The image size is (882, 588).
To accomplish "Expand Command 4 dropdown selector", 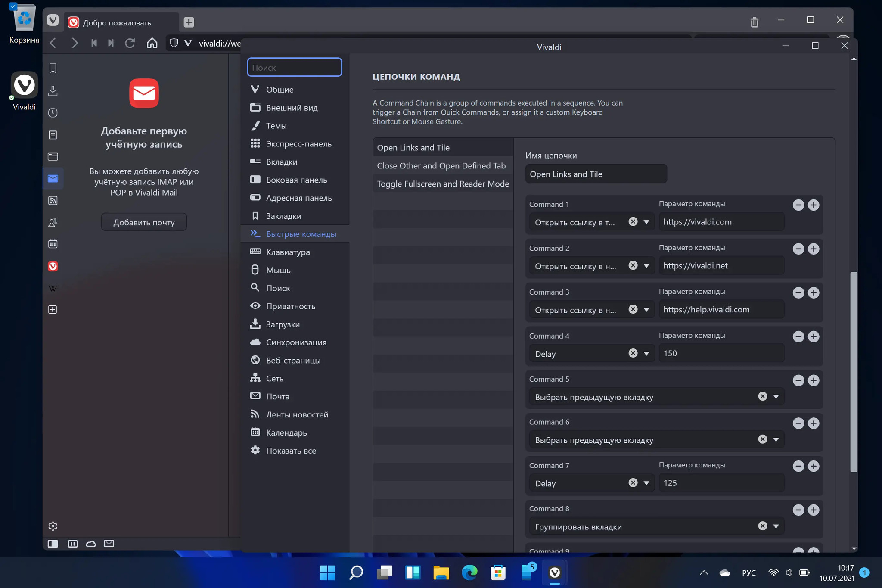I will click(x=647, y=353).
